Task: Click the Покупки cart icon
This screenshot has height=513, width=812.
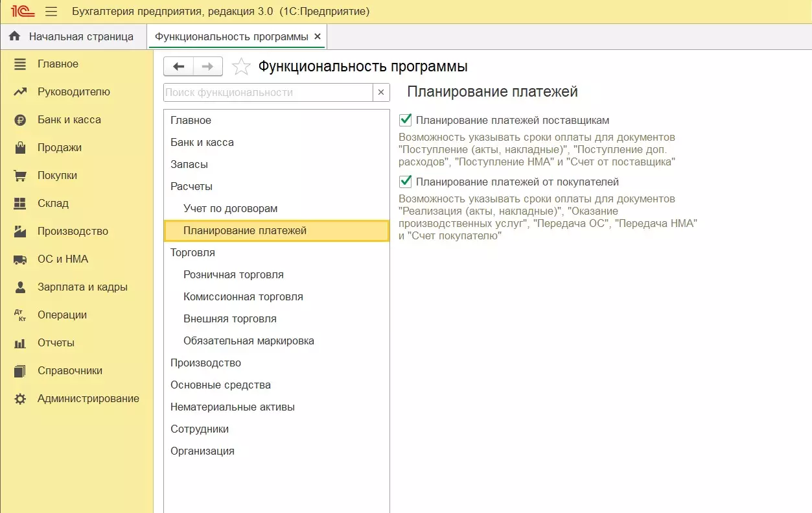Action: pyautogui.click(x=20, y=175)
